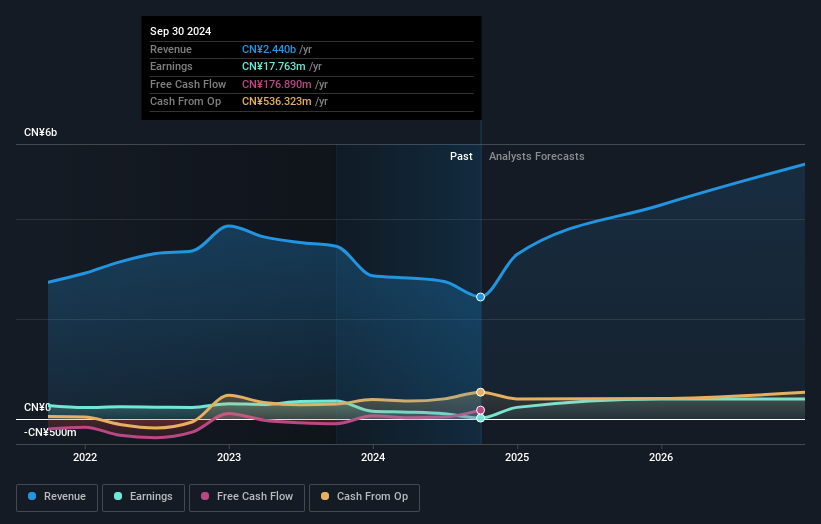Click the CN¥536.323m cash from op value
This screenshot has width=821, height=524.
276,102
